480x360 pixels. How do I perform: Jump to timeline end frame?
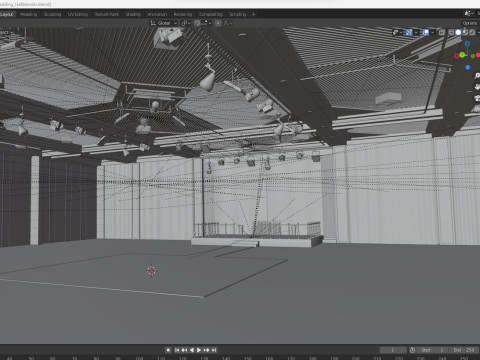point(214,350)
